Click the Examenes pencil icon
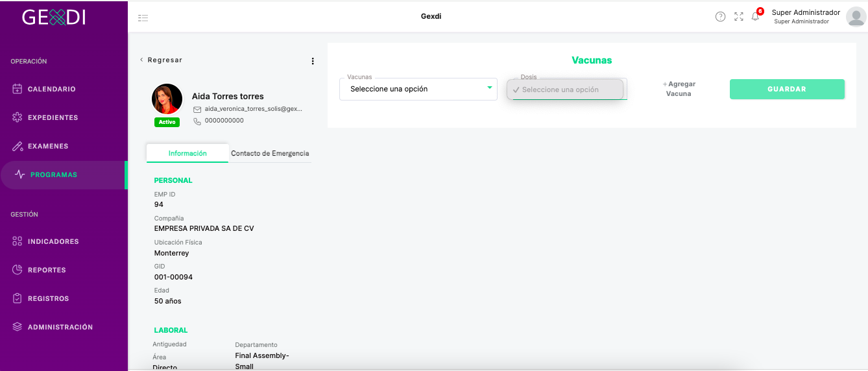 pyautogui.click(x=18, y=146)
